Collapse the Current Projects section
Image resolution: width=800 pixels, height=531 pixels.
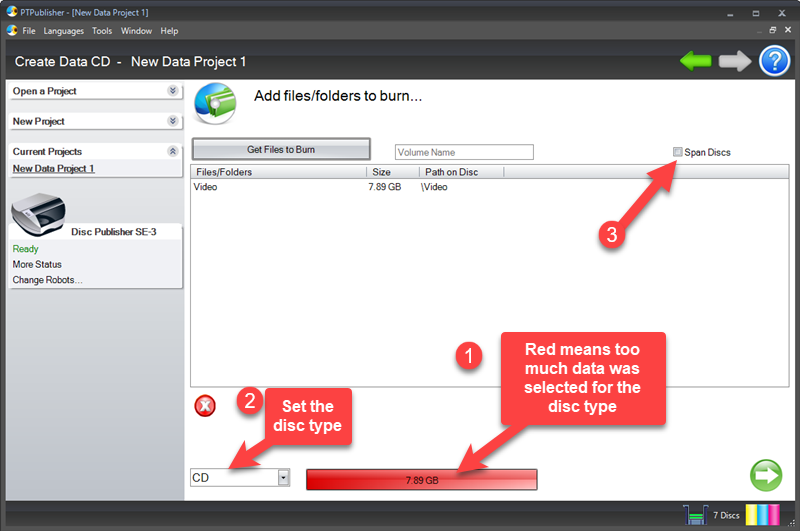click(173, 151)
